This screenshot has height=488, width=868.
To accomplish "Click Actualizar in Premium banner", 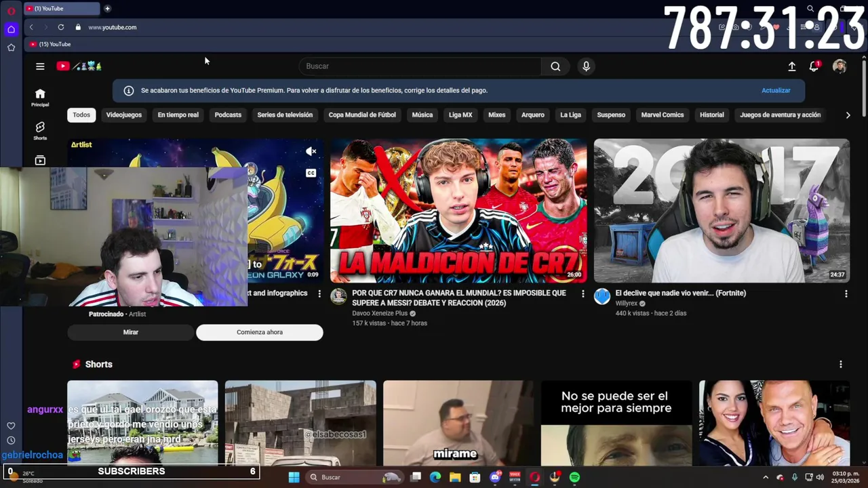I will click(776, 90).
